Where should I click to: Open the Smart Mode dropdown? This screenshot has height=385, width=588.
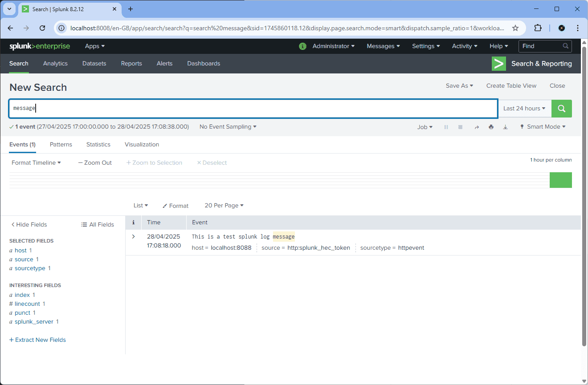[543, 127]
